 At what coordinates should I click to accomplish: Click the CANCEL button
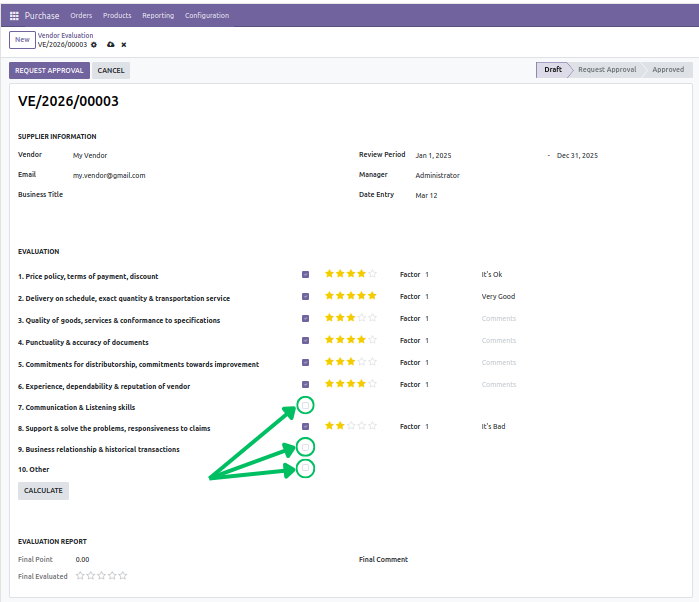pyautogui.click(x=111, y=70)
